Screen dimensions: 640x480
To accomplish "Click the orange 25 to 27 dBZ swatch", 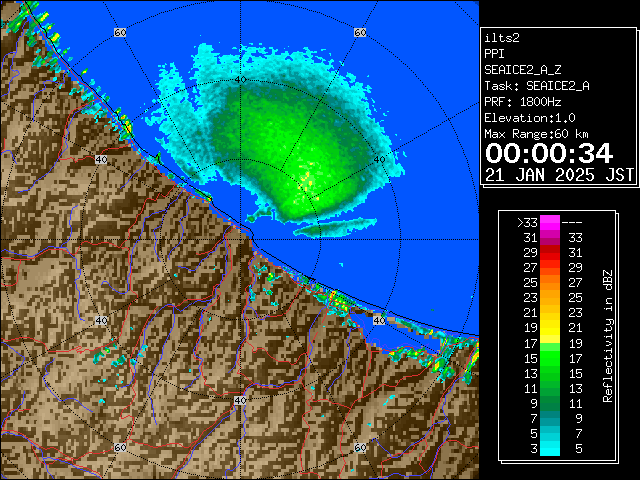I will (x=550, y=283).
